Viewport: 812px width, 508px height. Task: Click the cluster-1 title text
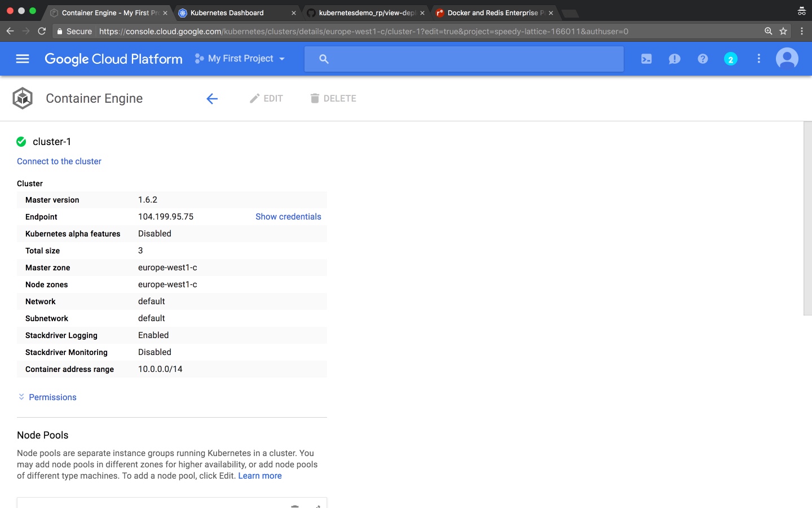(x=52, y=142)
